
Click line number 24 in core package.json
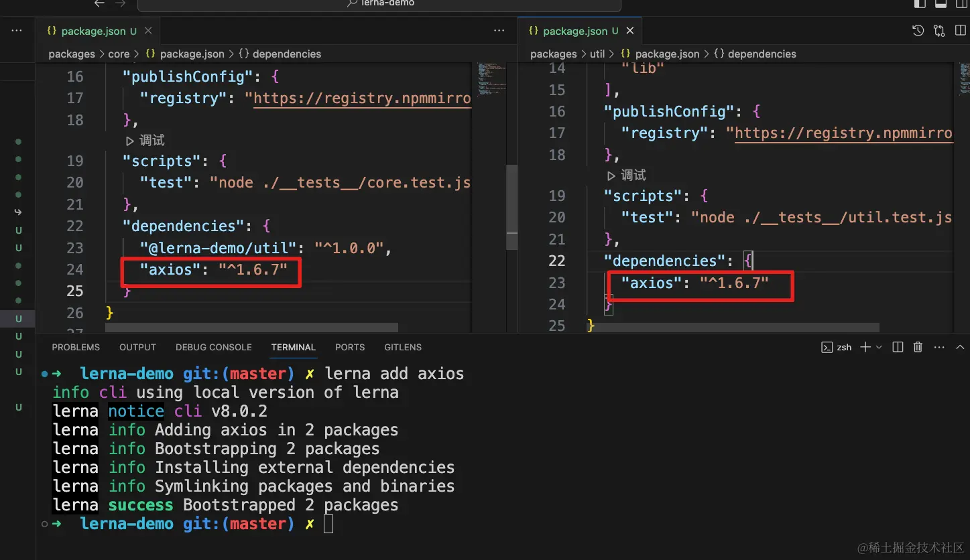tap(75, 269)
